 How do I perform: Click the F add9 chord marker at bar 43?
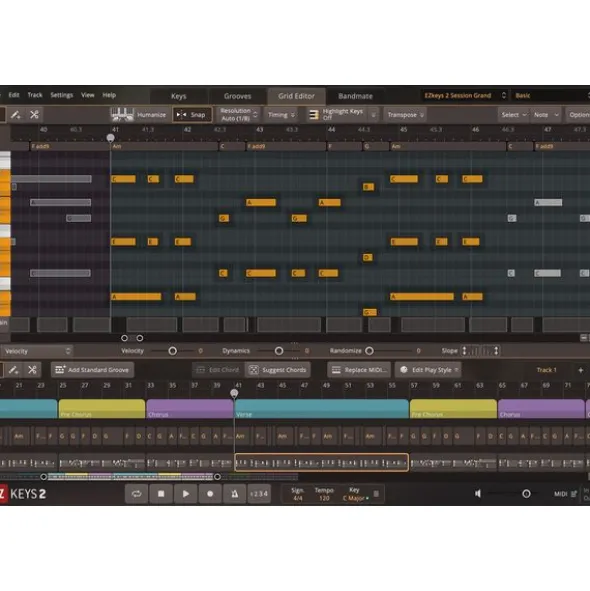pyautogui.click(x=286, y=146)
